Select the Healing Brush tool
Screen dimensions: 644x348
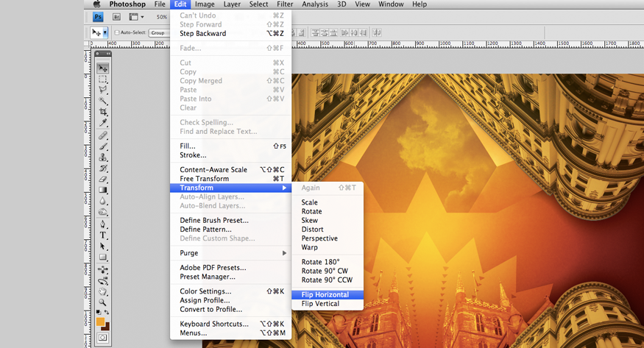pyautogui.click(x=103, y=135)
